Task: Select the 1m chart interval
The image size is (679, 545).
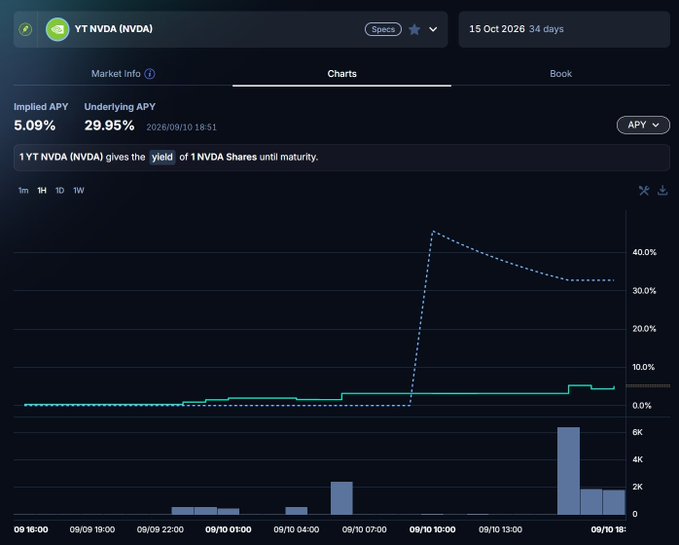Action: (x=23, y=190)
